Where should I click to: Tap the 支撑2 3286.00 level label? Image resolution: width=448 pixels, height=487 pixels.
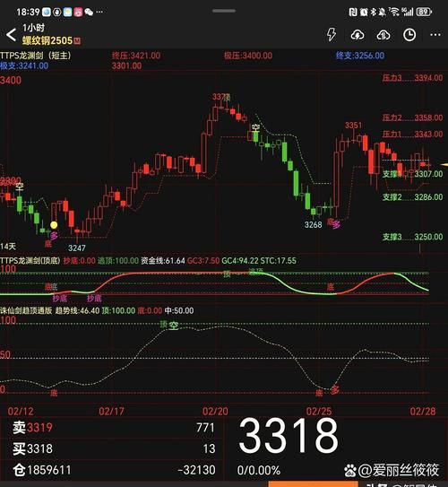[412, 197]
